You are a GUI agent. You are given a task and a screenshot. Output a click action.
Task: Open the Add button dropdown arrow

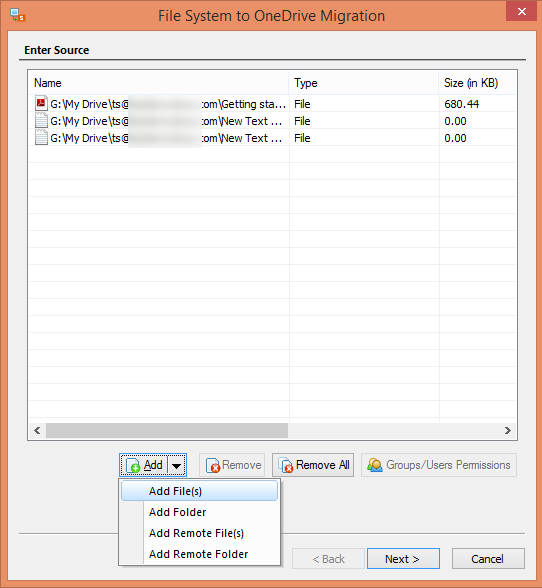(x=177, y=465)
